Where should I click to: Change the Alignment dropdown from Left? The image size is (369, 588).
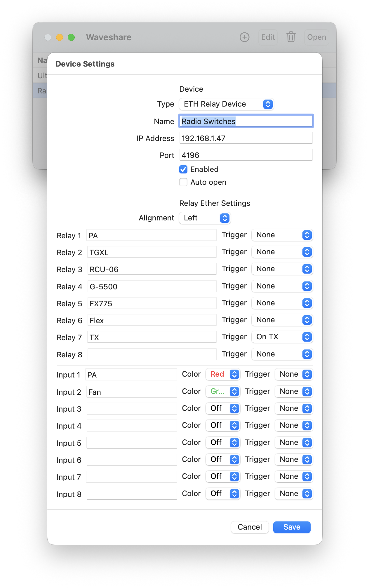205,218
